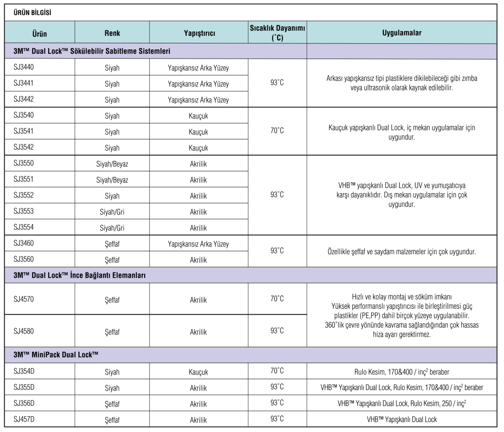Click the Yapıştırıcı column header

coord(199,33)
